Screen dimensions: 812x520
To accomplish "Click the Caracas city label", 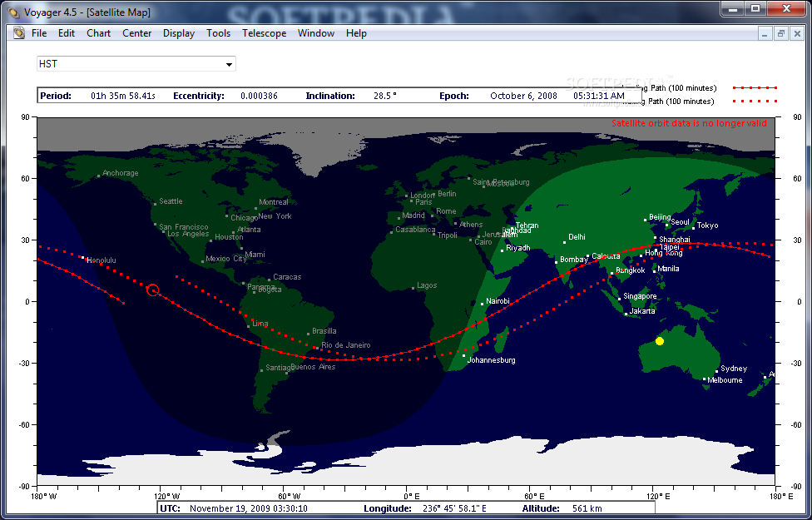I will (x=287, y=277).
